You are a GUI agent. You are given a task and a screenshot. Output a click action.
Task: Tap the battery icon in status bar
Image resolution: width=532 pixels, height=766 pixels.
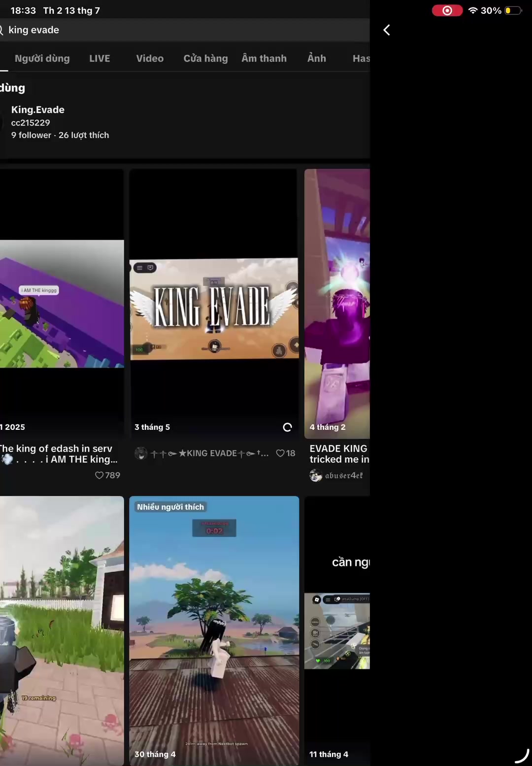click(x=513, y=10)
